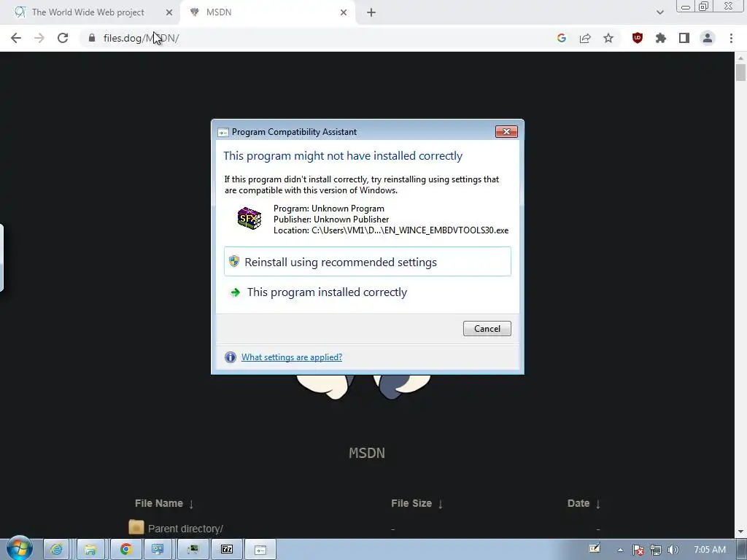747x560 pixels.
Task: Click the 7:05 AM system clock
Action: click(x=710, y=550)
